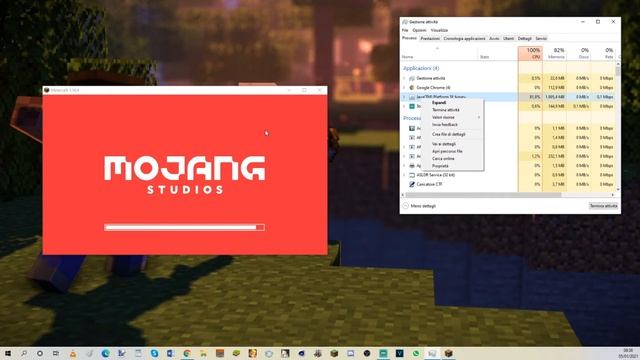Switch to Cronologia applicazioni tab
Image resolution: width=640 pixels, height=360 pixels.
464,38
